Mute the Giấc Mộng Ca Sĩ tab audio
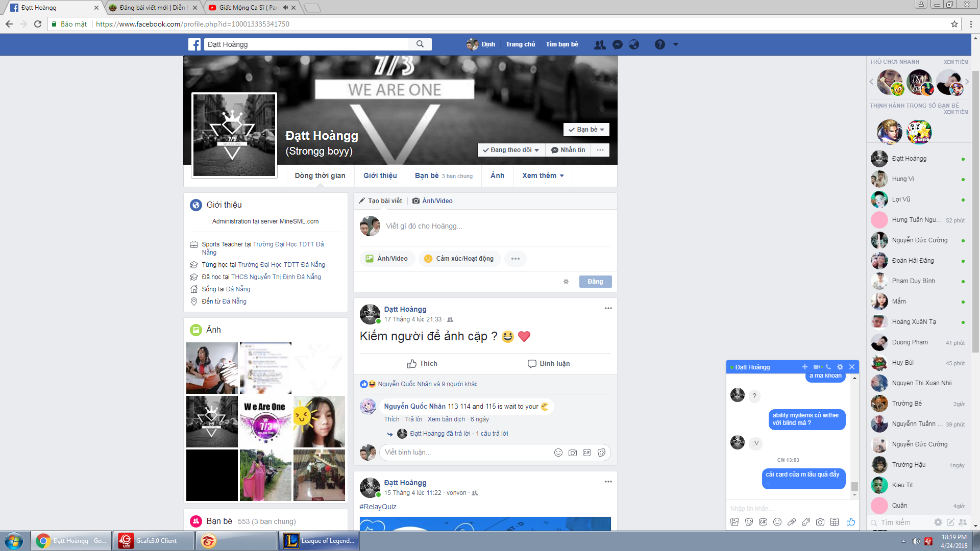Image resolution: width=980 pixels, height=551 pixels. 285,8
